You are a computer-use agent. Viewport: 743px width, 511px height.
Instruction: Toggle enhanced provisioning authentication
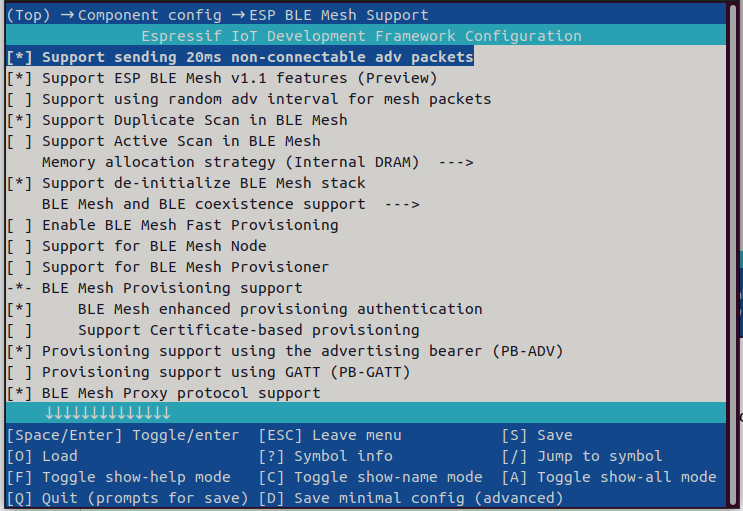pos(19,309)
